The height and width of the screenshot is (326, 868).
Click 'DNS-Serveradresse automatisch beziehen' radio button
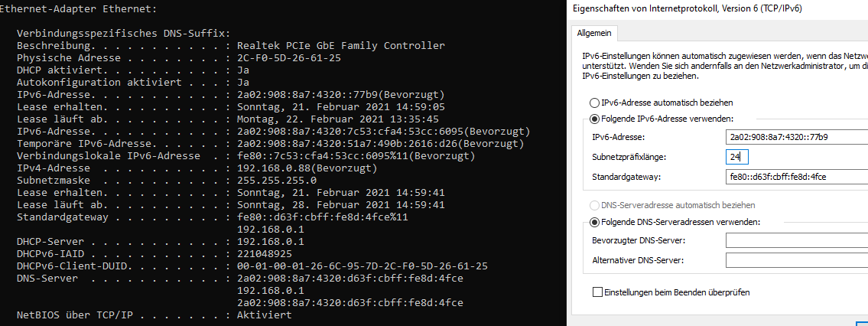point(595,205)
